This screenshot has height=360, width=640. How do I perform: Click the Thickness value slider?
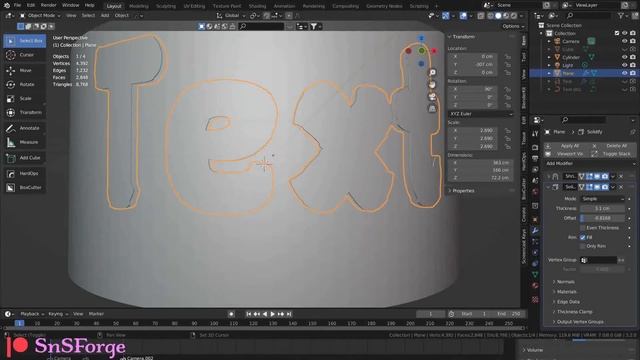[x=602, y=209]
